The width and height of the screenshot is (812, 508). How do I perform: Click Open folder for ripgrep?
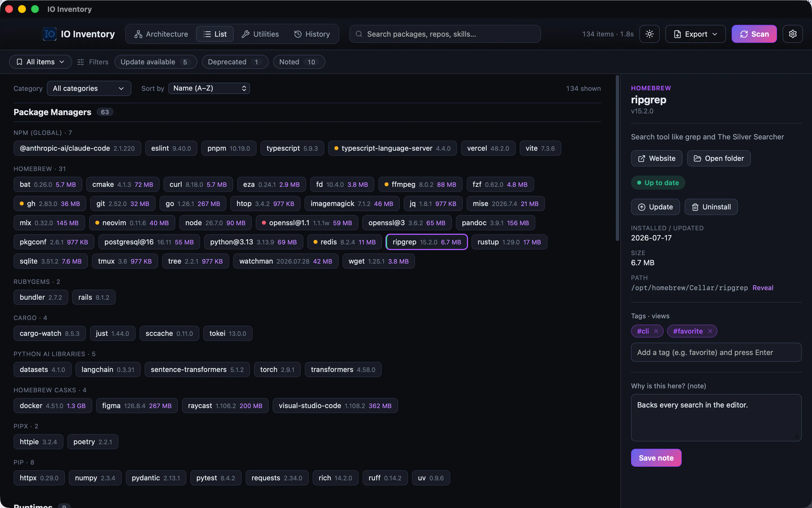coord(719,158)
